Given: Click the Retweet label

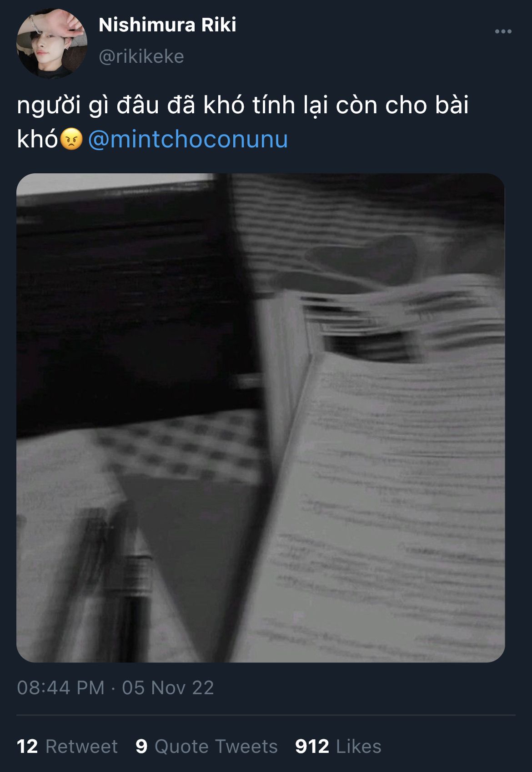Looking at the screenshot, I should (81, 747).
